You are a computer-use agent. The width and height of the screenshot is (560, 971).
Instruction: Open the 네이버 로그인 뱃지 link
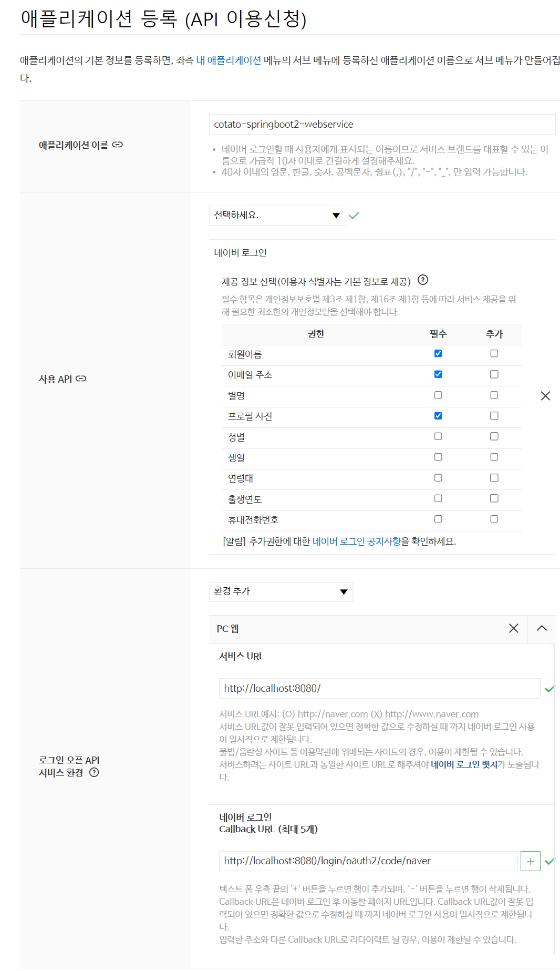[464, 764]
